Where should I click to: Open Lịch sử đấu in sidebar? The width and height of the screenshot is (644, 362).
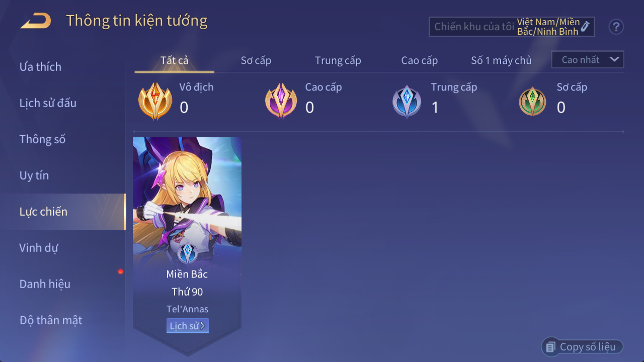[x=48, y=103]
